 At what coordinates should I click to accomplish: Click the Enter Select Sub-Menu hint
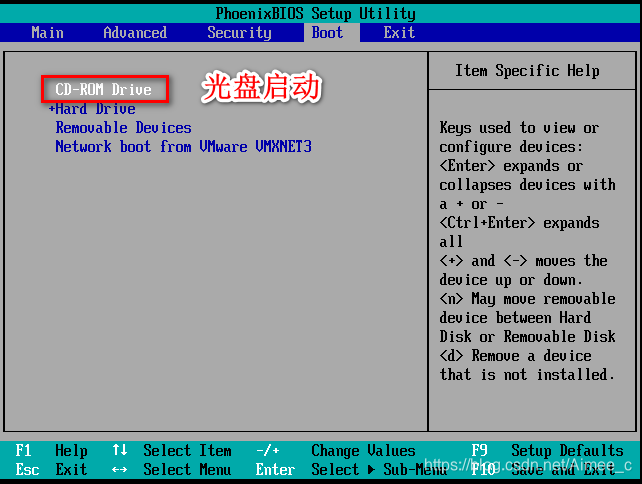[x=351, y=469]
